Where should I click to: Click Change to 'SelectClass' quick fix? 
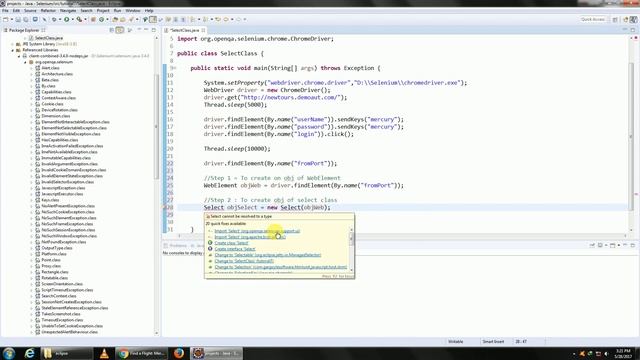[244, 261]
